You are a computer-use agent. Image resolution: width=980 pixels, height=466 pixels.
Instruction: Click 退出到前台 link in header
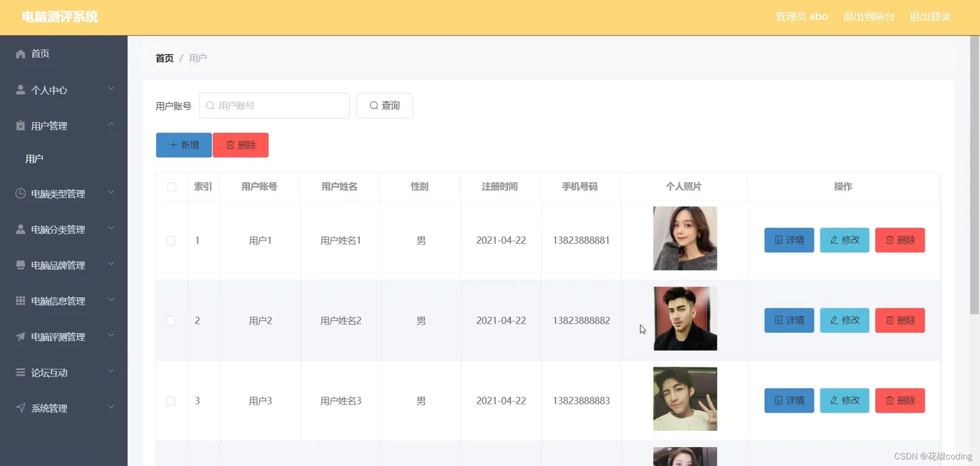pyautogui.click(x=869, y=17)
